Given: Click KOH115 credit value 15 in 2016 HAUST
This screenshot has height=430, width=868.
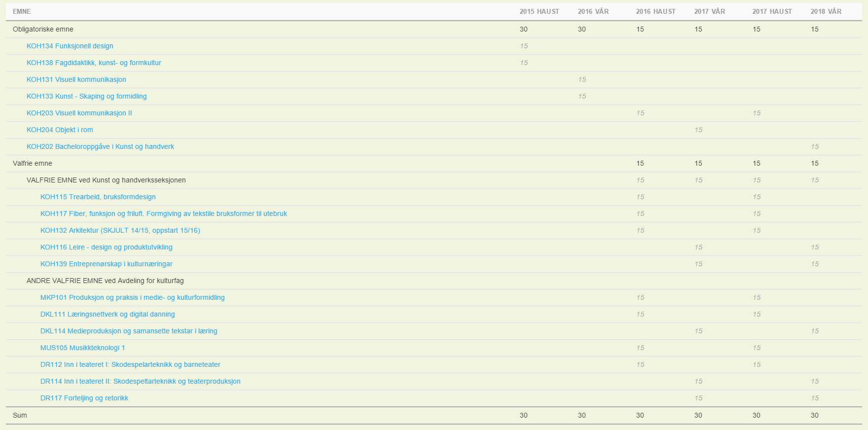Looking at the screenshot, I should point(640,197).
